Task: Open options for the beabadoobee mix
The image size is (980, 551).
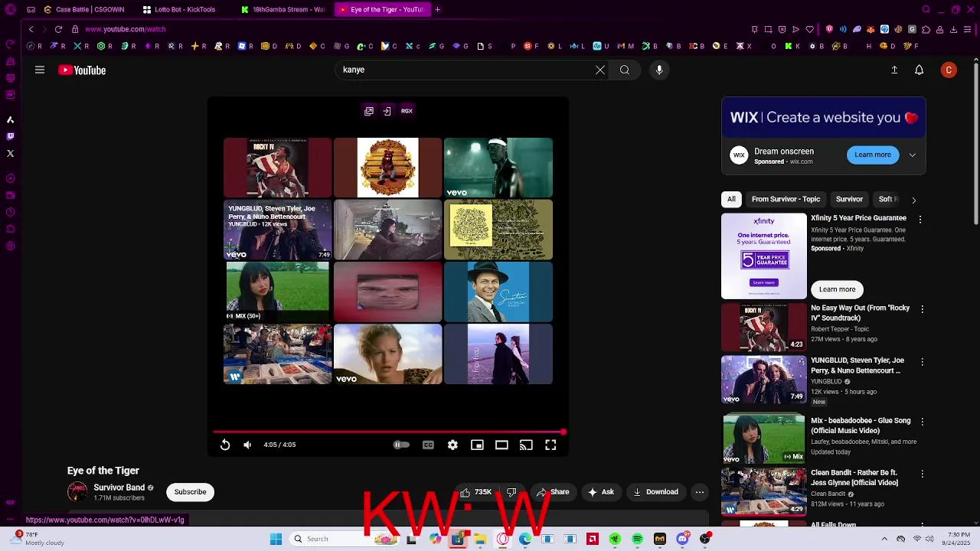Action: coord(922,422)
